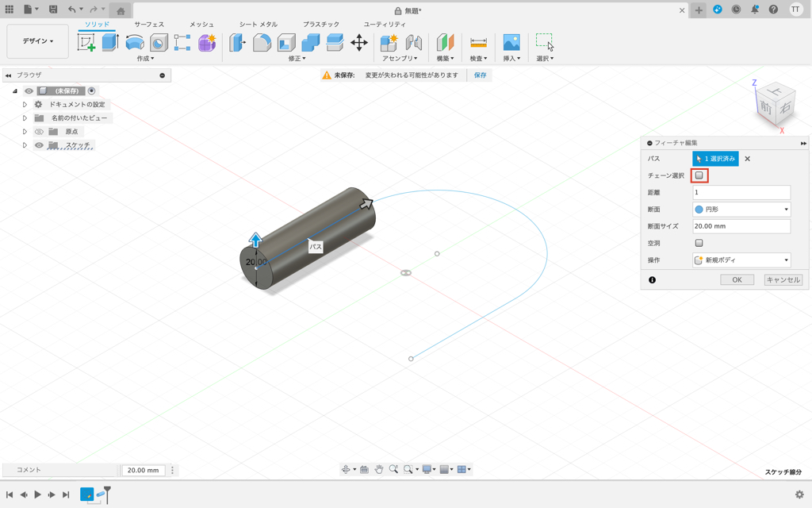Click the 保存 link in warning bar
This screenshot has height=508, width=812.
[480, 75]
